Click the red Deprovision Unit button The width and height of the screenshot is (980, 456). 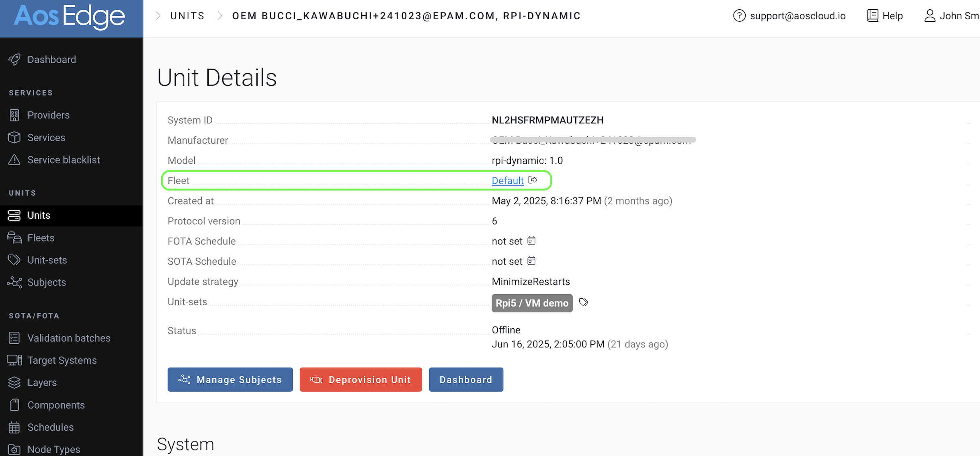click(361, 380)
